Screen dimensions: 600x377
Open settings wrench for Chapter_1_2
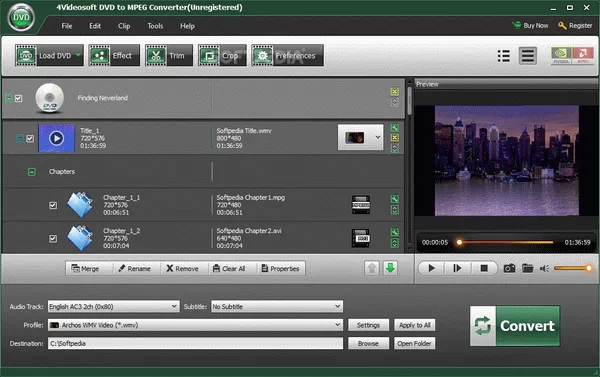pyautogui.click(x=395, y=232)
